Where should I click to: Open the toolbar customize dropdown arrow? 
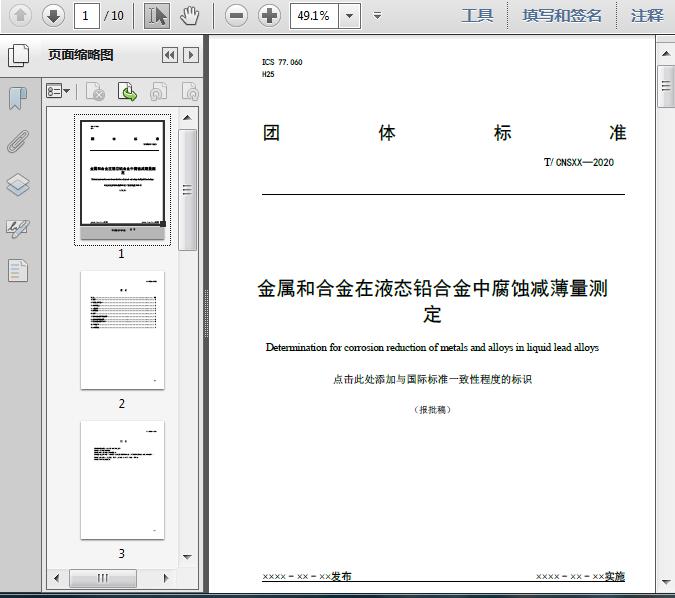(x=377, y=15)
